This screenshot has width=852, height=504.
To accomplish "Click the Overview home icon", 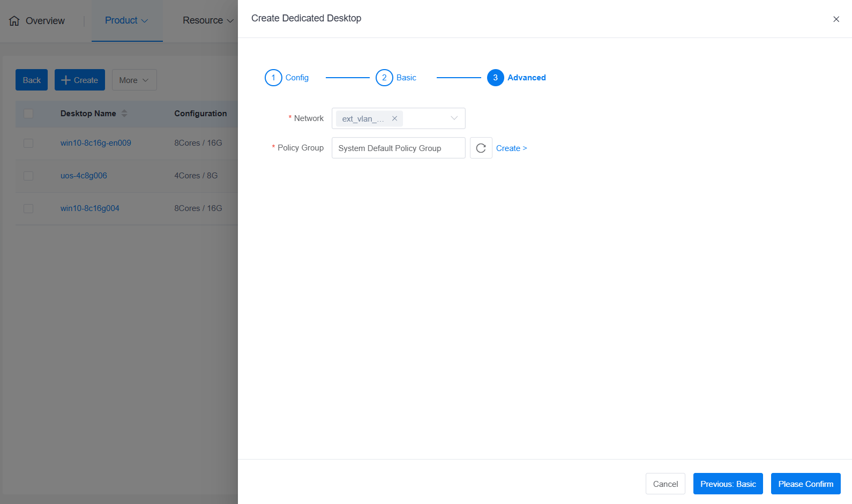I will 14,21.
